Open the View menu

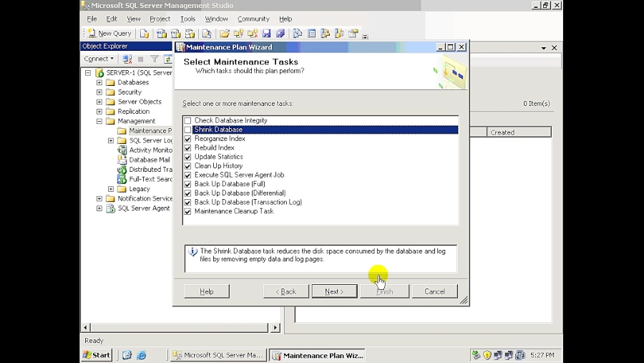pyautogui.click(x=134, y=19)
